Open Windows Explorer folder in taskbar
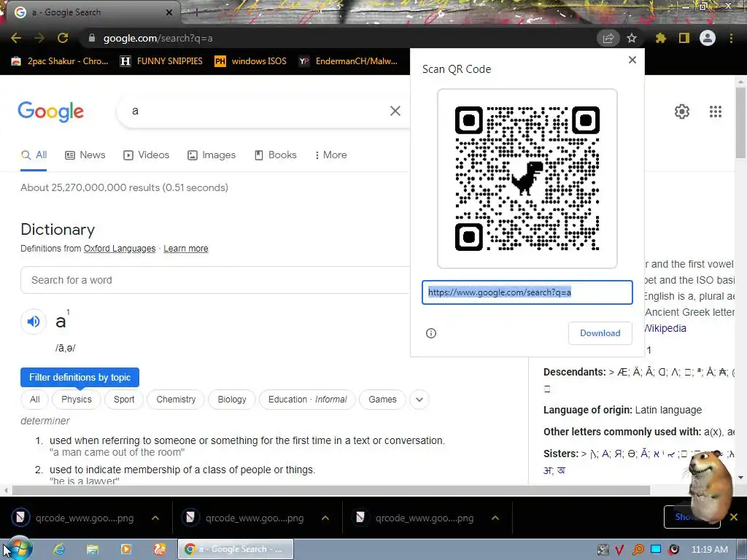Image resolution: width=747 pixels, height=560 pixels. pos(93,549)
